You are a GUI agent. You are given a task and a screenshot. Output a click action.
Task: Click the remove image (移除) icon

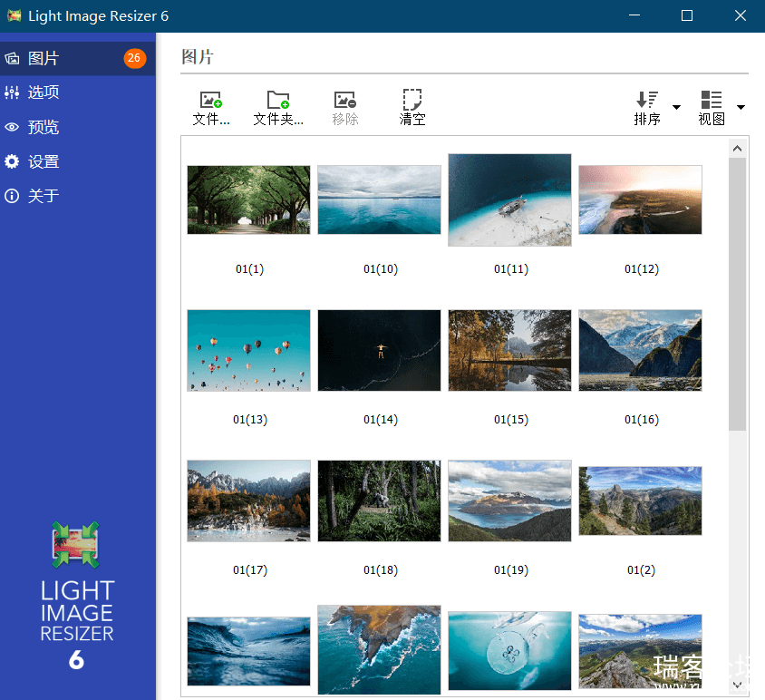(345, 100)
